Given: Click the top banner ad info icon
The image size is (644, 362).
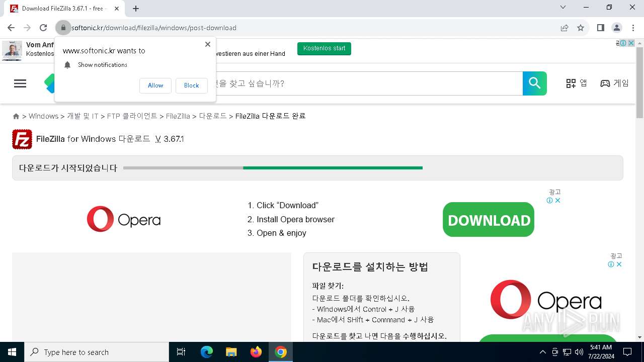Looking at the screenshot, I should pyautogui.click(x=623, y=43).
